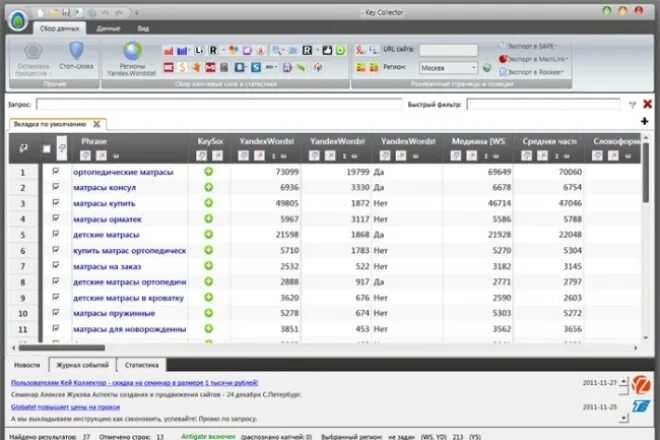Click the white 'R' icon next to Li
The height and width of the screenshot is (440, 660).
pyautogui.click(x=213, y=51)
